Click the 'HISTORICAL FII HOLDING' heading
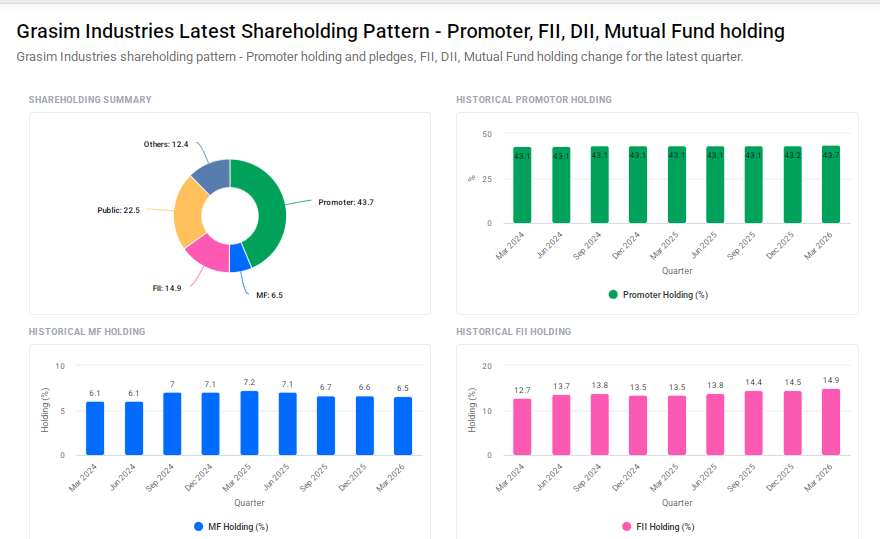The image size is (880, 539). coord(514,332)
